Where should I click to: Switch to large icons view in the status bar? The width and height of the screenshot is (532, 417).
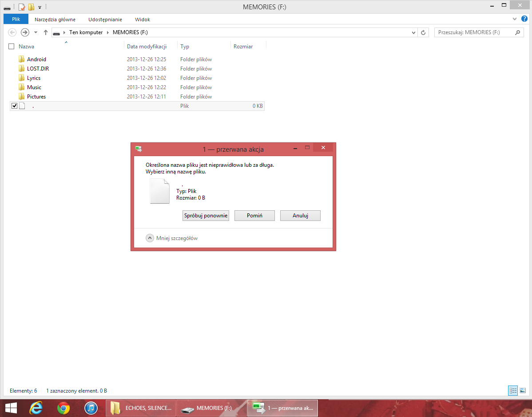coord(523,391)
